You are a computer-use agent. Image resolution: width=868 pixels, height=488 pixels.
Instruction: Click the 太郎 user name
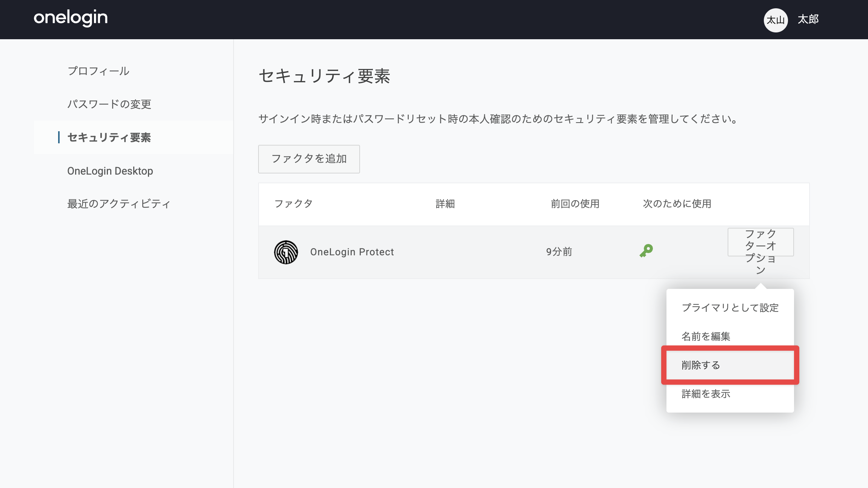[808, 20]
